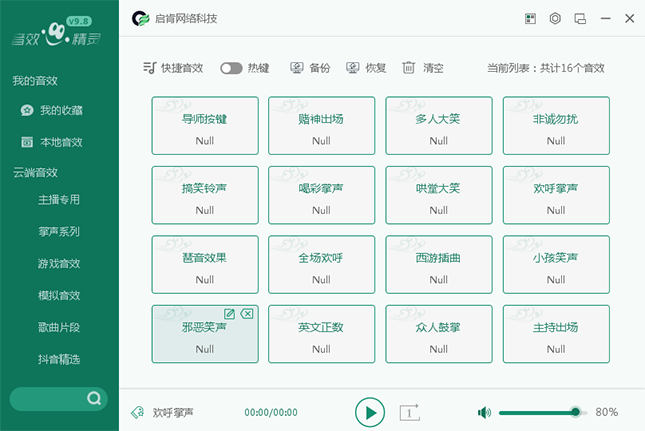Click the 恢复 restore icon
Screen dimensions: 645x431
[x=353, y=68]
